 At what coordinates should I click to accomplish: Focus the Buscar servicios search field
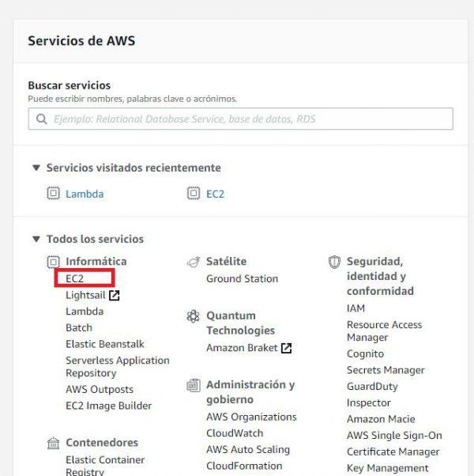(x=245, y=119)
